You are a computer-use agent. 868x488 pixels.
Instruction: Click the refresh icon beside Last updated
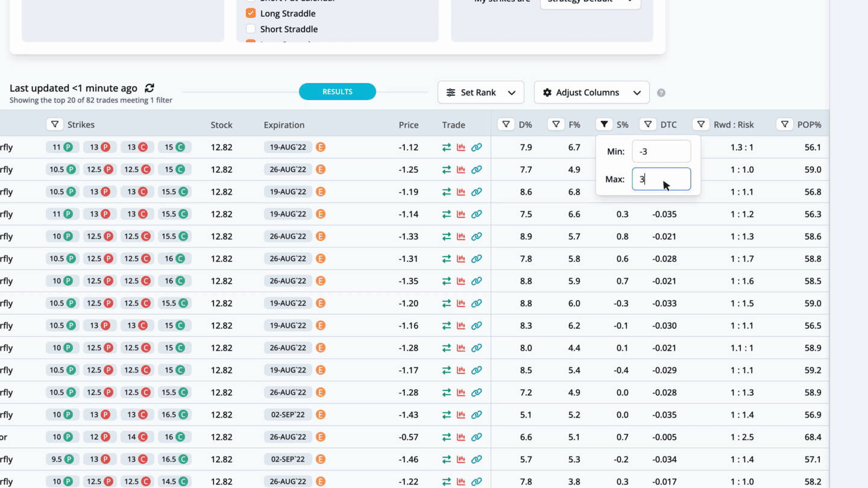tap(149, 88)
